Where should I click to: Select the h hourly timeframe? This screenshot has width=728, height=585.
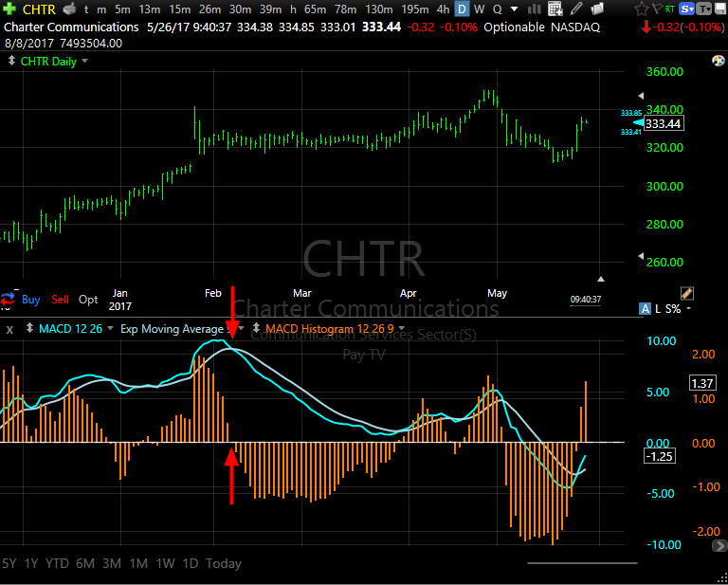click(293, 9)
